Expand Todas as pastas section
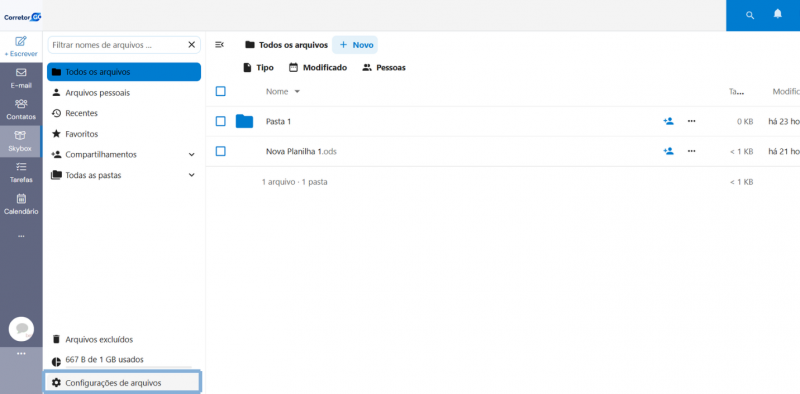The image size is (800, 394). coord(191,175)
